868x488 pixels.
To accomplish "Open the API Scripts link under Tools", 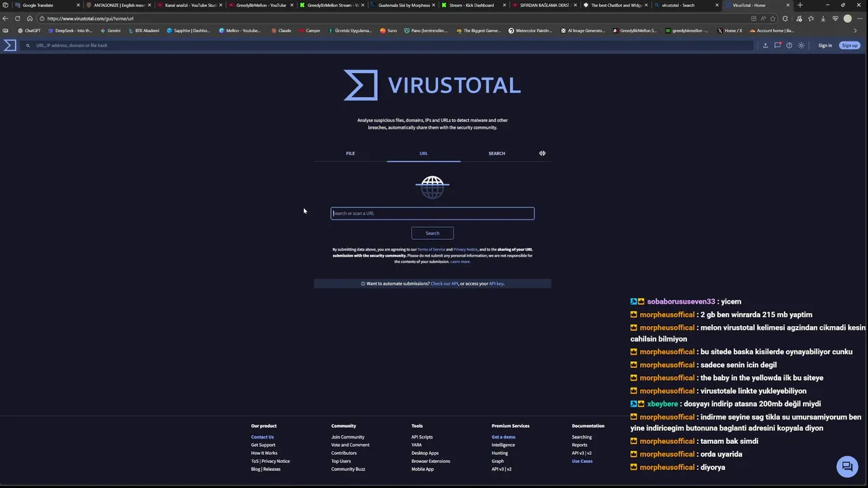I will [x=422, y=437].
